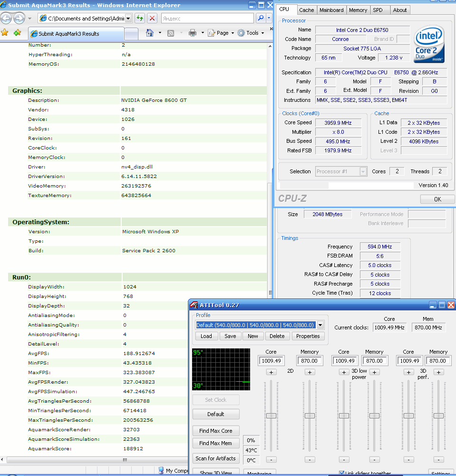This screenshot has width=456, height=476.
Task: Click Find Max Mem button
Action: 216,443
